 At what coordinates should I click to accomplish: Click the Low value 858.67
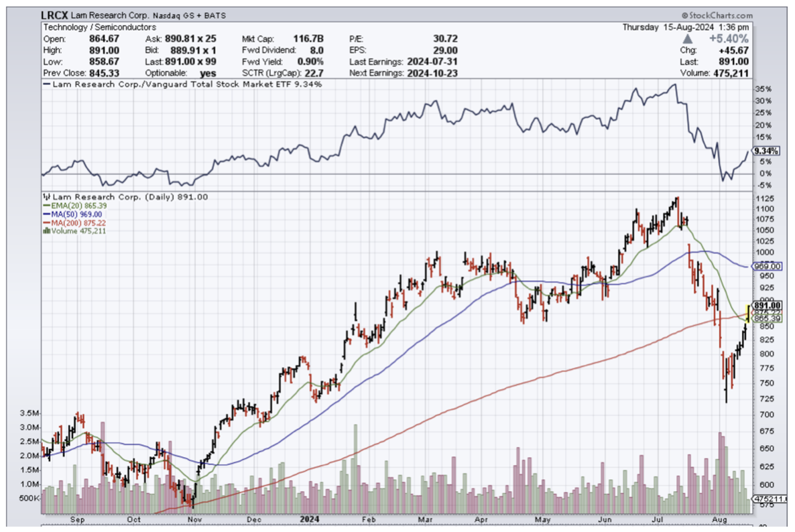[x=104, y=62]
